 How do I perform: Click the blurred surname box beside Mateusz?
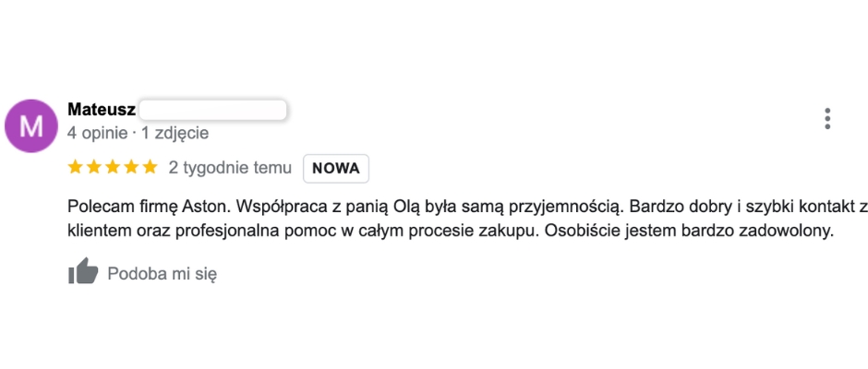point(212,110)
